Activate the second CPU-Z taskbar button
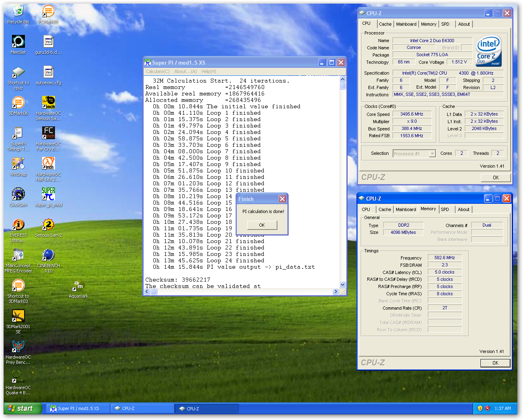Viewport: 523px width, 420px height. tap(207, 408)
